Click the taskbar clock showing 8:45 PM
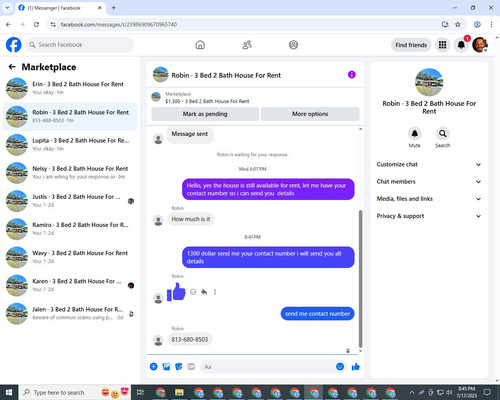500x400 pixels. (x=466, y=392)
